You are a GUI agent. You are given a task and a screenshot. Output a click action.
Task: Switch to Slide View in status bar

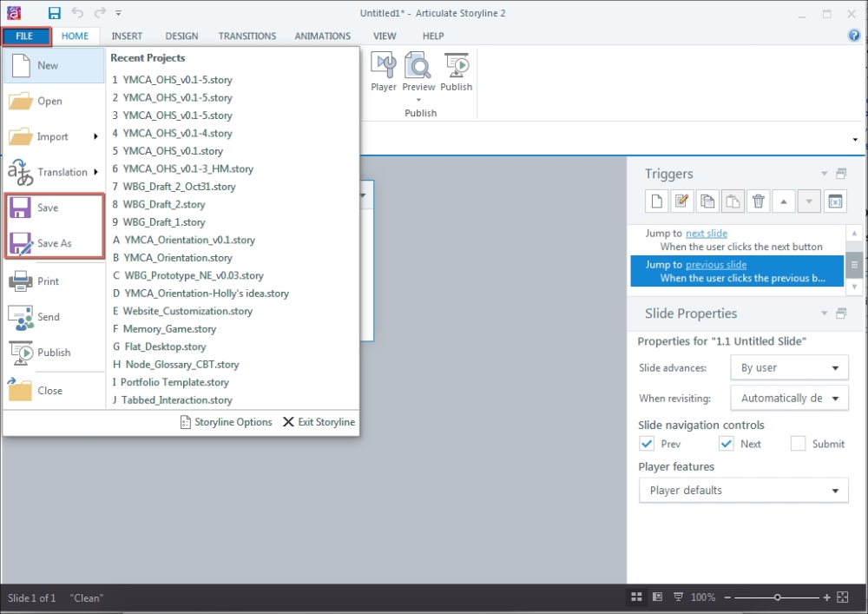point(657,597)
